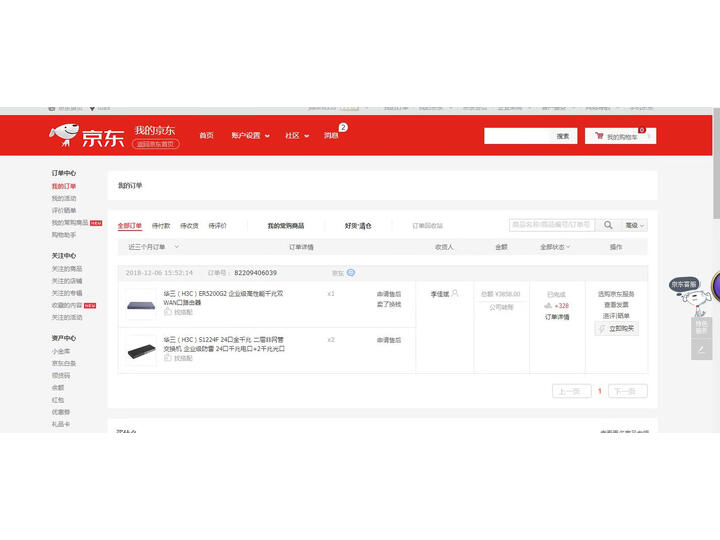This screenshot has height=540, width=720.
Task: Open the JD (京东) dog logo
Action: (x=86, y=135)
